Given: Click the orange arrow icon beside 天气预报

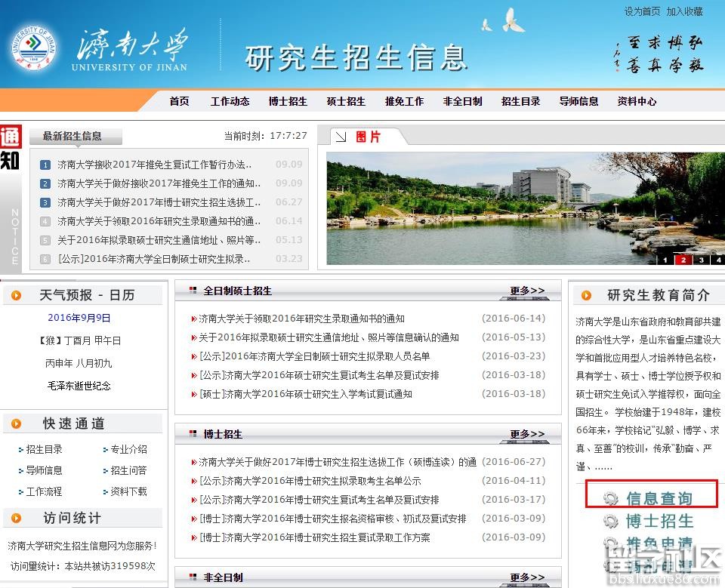Looking at the screenshot, I should (x=17, y=296).
